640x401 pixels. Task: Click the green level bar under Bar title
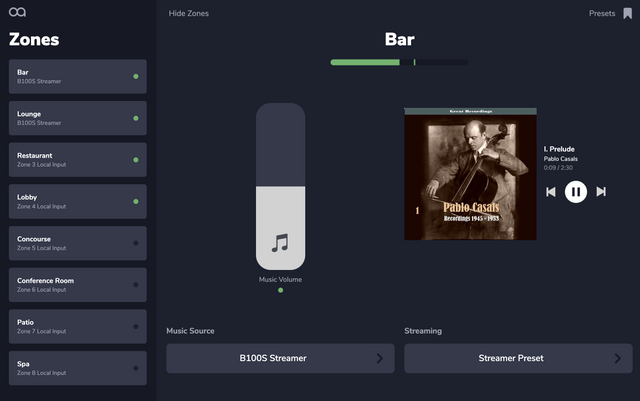[399, 62]
